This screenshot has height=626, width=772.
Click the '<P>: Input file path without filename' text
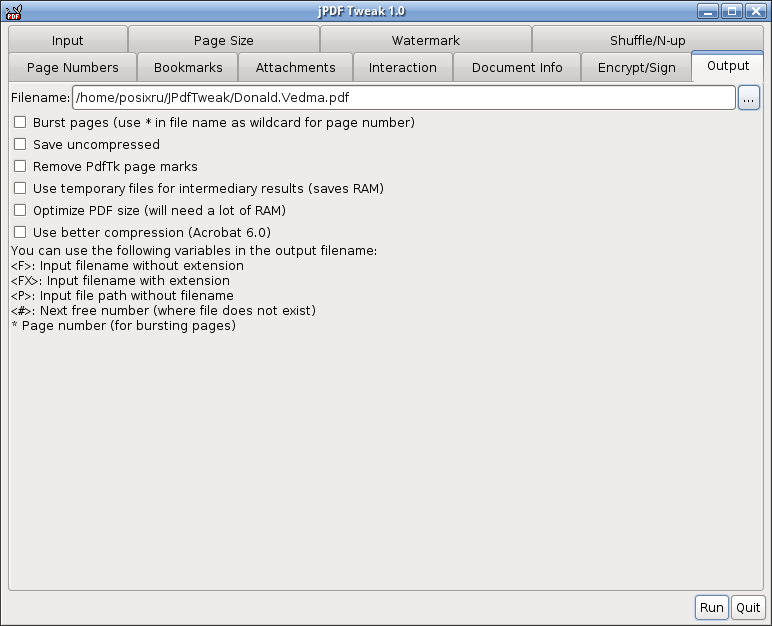(122, 296)
